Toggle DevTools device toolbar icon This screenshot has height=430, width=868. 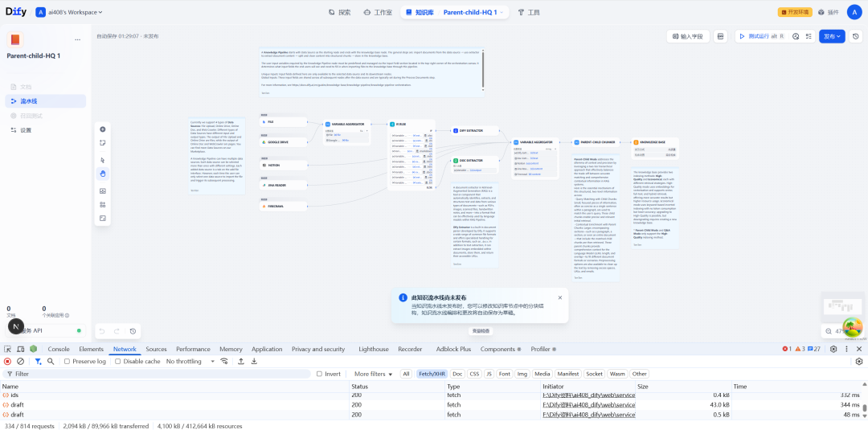(20, 349)
